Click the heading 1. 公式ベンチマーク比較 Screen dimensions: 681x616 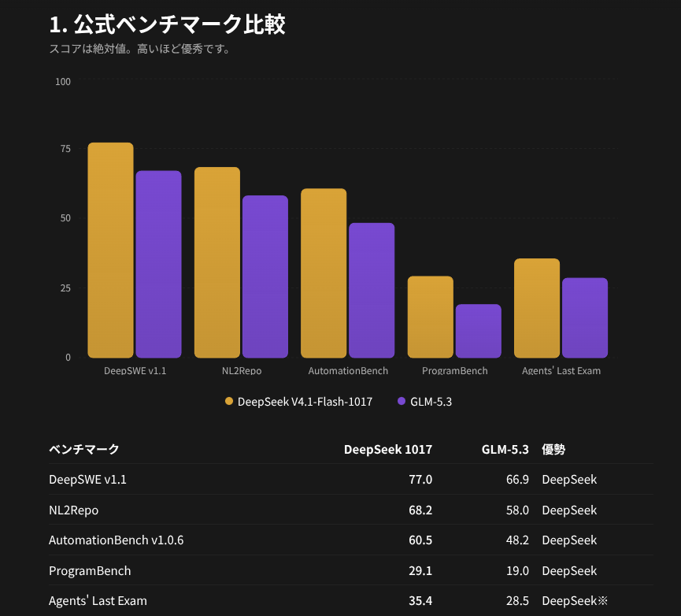tap(167, 24)
